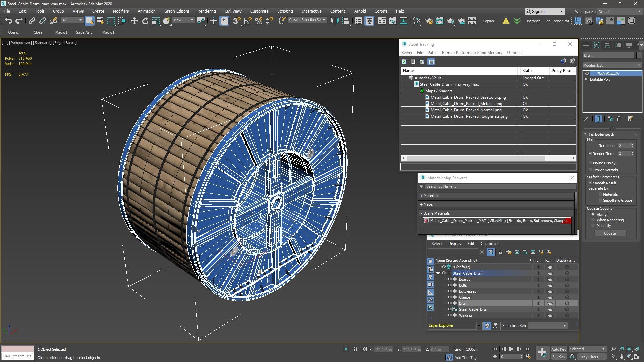644x362 pixels.
Task: Collapse the Steel_Cable_Drum layer tree
Action: coord(438,273)
